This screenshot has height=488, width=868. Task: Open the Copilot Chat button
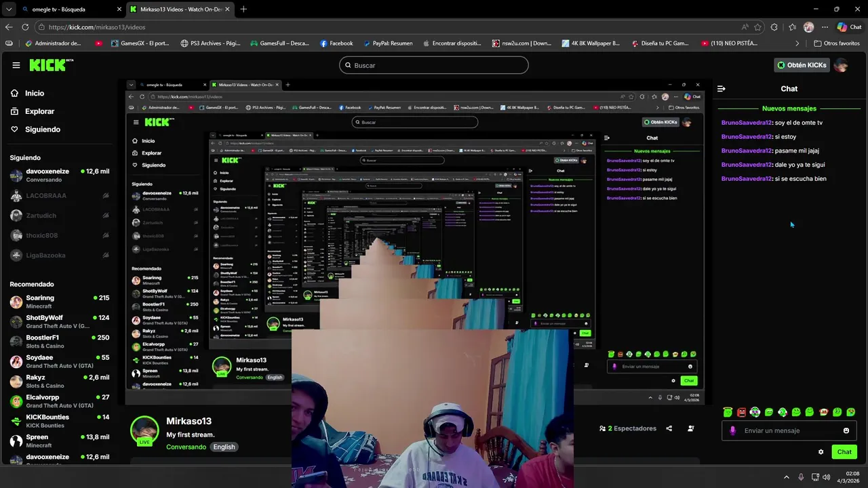pos(849,27)
